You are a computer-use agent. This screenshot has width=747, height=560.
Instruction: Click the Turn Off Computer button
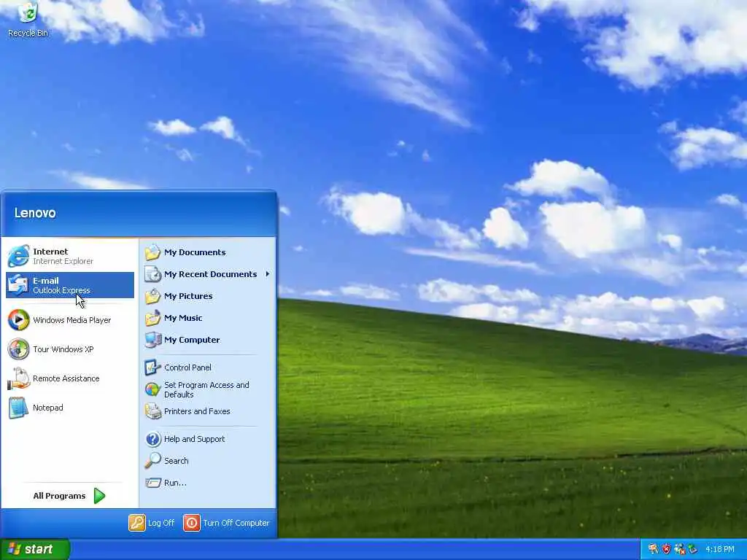click(x=227, y=523)
